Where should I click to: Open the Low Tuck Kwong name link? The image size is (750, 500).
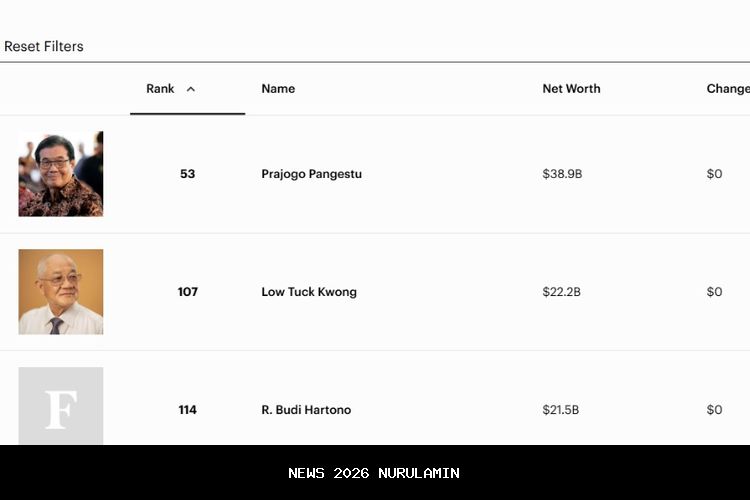click(x=309, y=292)
